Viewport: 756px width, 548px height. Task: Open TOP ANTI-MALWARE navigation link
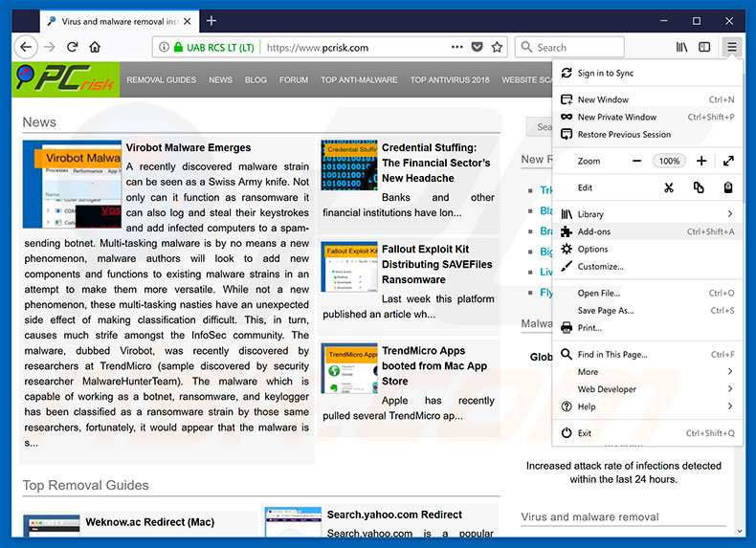click(359, 80)
